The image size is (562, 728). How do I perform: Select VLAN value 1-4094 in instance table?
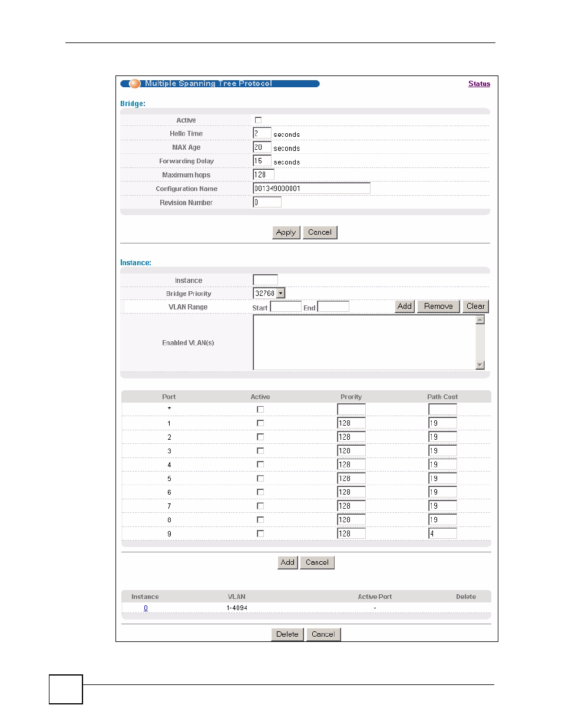pos(237,608)
